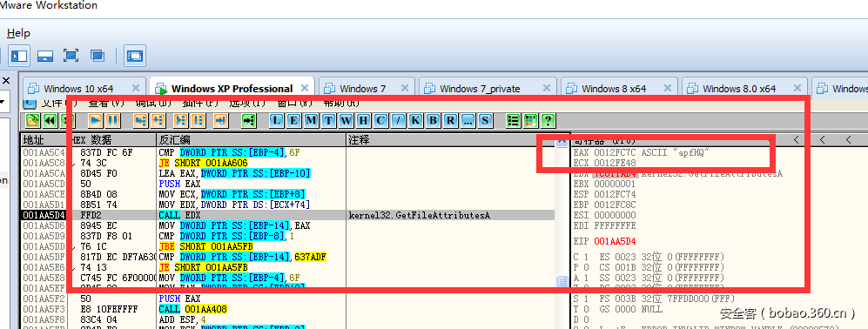
Task: Open Handles window with the H button
Action: pyautogui.click(x=363, y=120)
